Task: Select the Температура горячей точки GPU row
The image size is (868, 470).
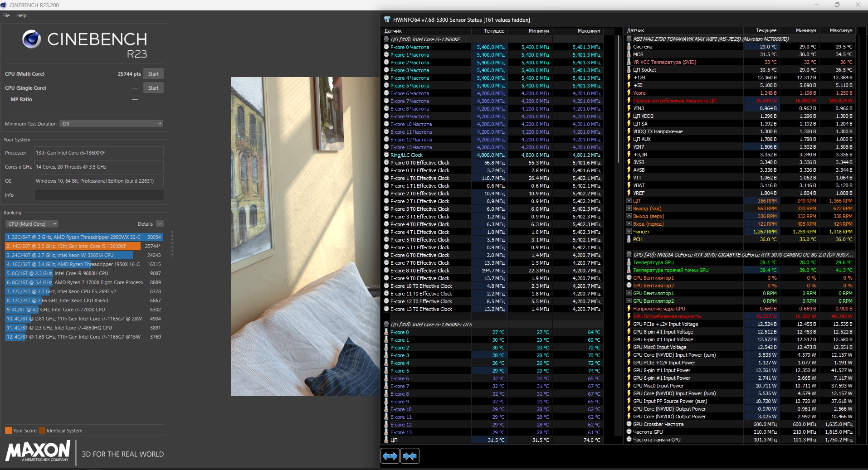Action: point(740,270)
